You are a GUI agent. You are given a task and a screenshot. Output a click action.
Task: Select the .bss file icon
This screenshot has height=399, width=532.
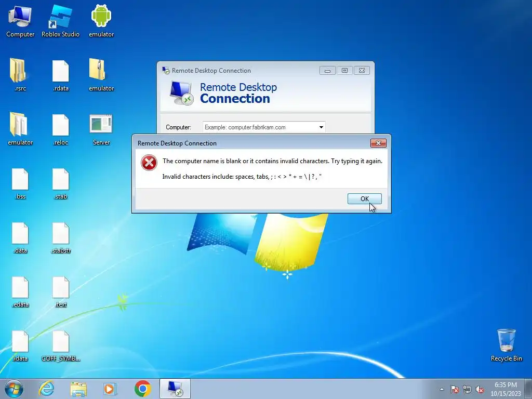[20, 183]
